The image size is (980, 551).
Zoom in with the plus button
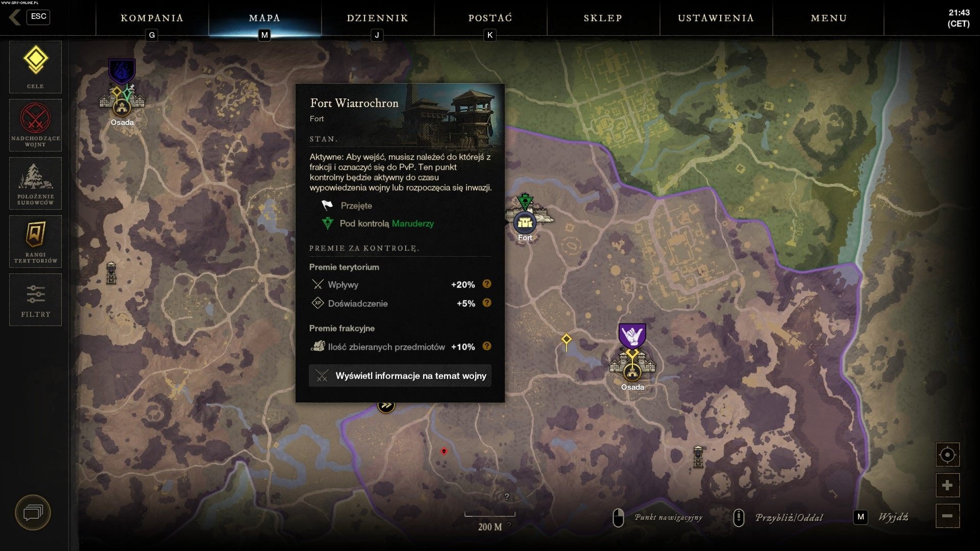(947, 485)
